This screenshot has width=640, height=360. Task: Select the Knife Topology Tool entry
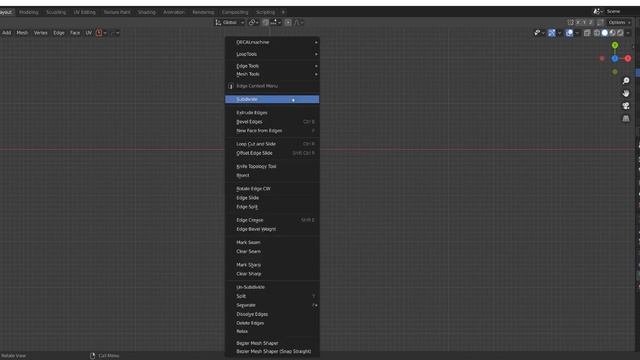click(x=272, y=167)
